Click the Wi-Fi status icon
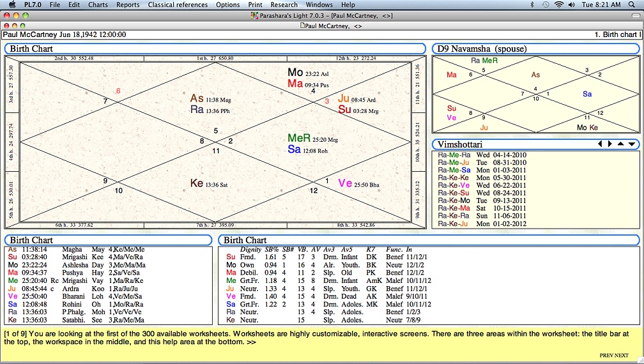 [x=560, y=4]
